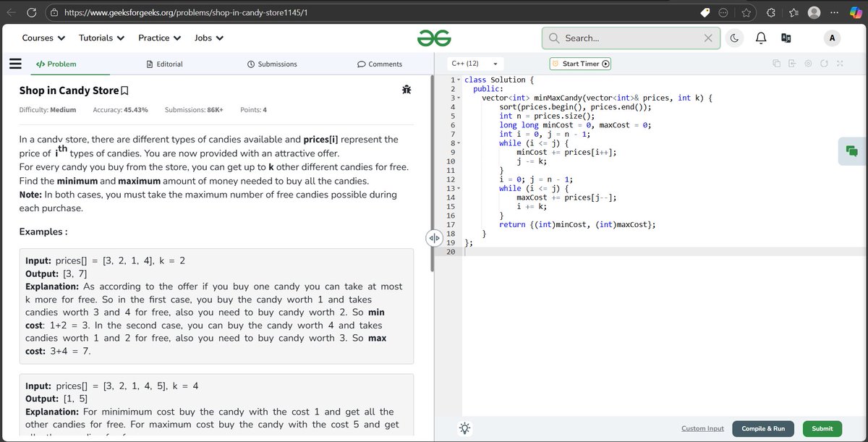Viewport: 868px width, 442px height.
Task: Switch to the Editorial tab
Action: click(164, 64)
